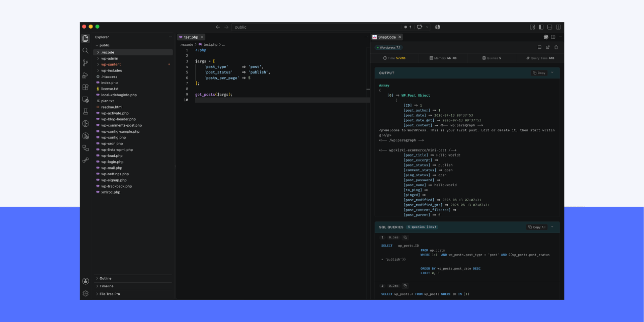Toggle the bottom panel
The image size is (644, 322).
[x=550, y=27]
